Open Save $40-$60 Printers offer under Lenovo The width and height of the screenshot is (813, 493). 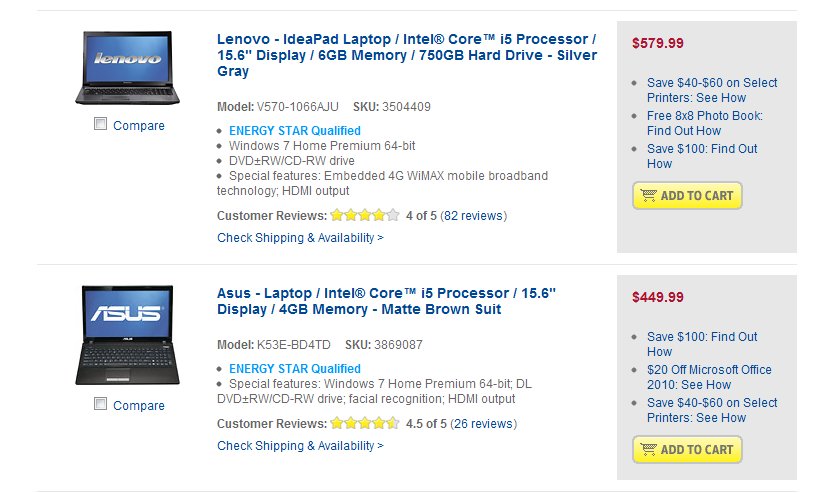pyautogui.click(x=711, y=90)
